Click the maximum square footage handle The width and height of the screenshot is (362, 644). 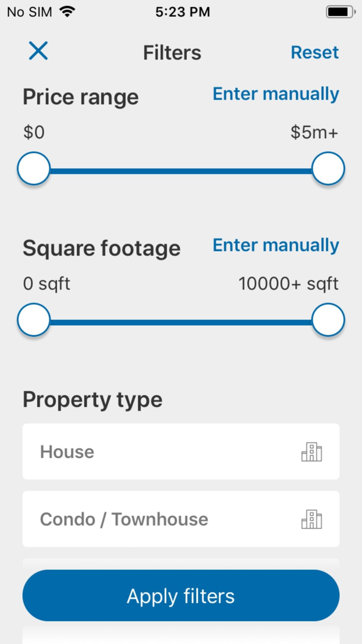tap(328, 320)
